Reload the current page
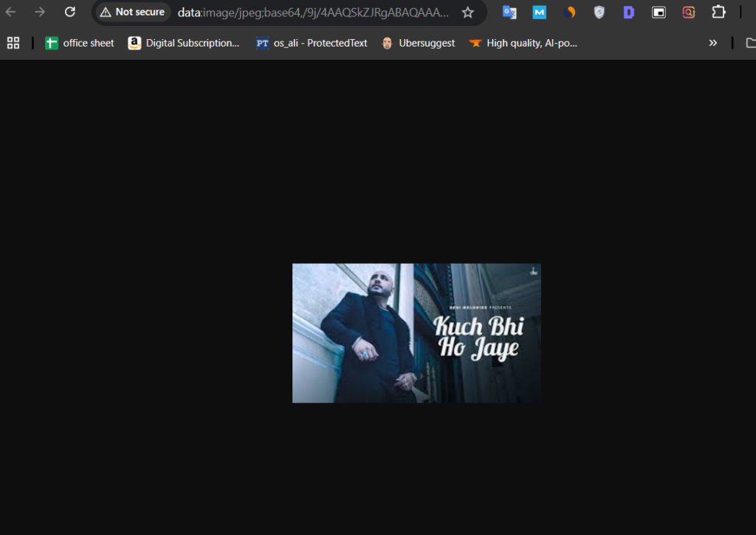This screenshot has height=535, width=756. click(x=70, y=12)
